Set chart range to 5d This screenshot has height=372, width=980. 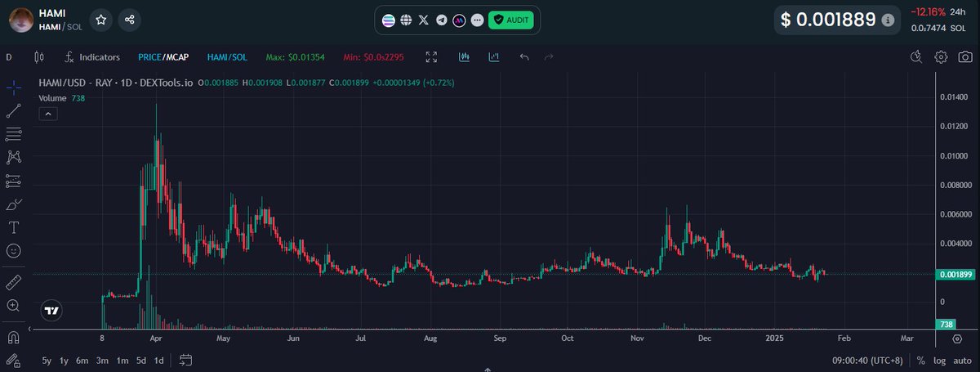click(x=140, y=360)
